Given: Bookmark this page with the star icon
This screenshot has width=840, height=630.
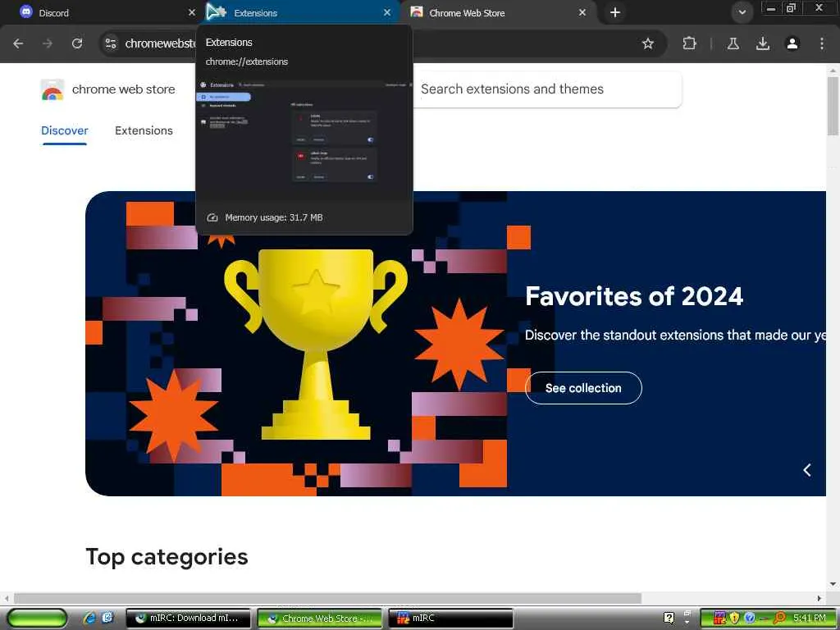Looking at the screenshot, I should [x=648, y=43].
